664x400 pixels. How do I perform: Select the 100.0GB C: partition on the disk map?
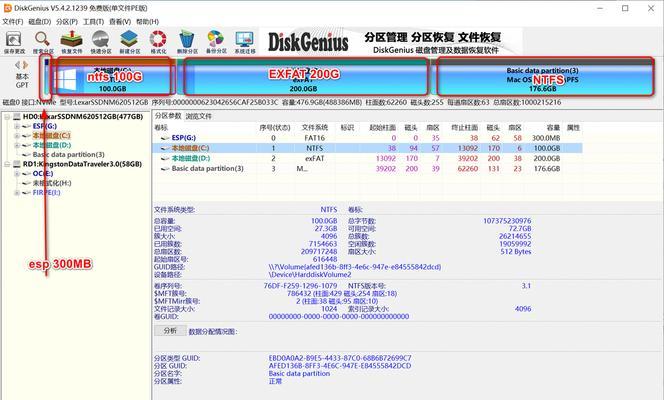112,76
